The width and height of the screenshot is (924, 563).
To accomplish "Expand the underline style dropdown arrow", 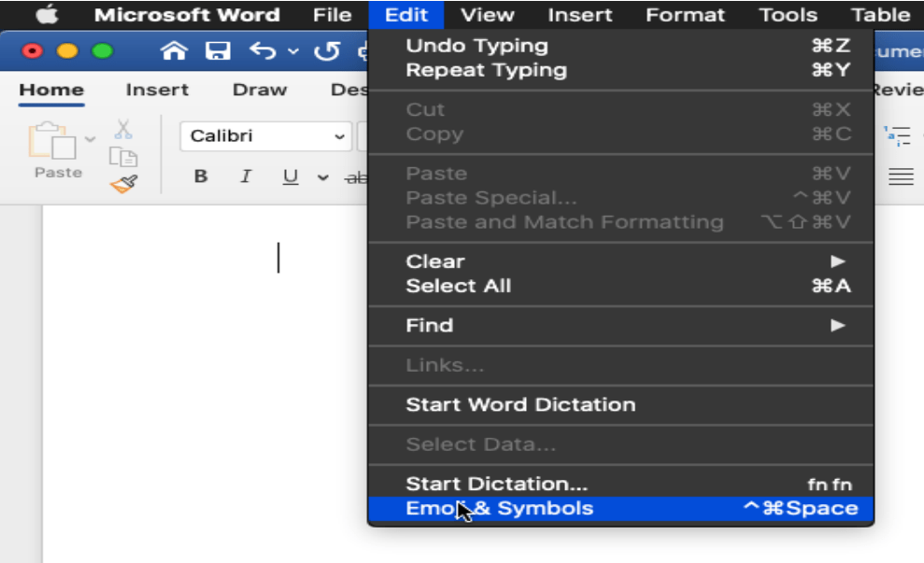I will coord(322,177).
